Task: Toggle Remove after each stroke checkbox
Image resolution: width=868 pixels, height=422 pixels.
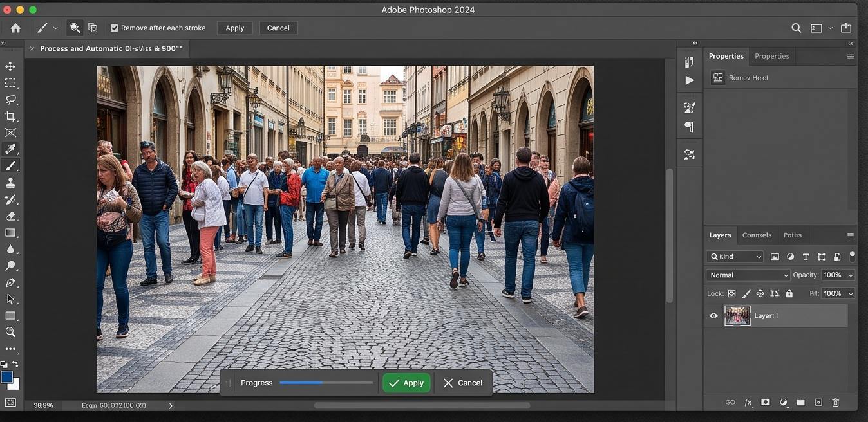Action: [115, 28]
